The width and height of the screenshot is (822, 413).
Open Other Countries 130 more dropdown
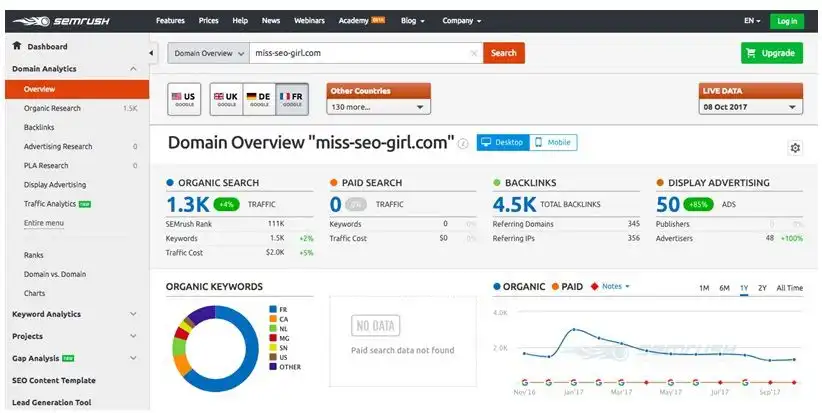pyautogui.click(x=378, y=107)
